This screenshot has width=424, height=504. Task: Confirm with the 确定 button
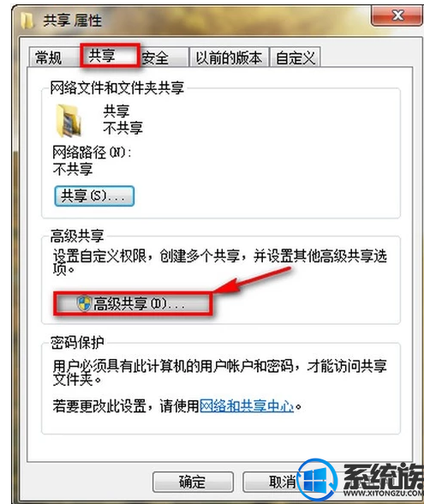[193, 482]
